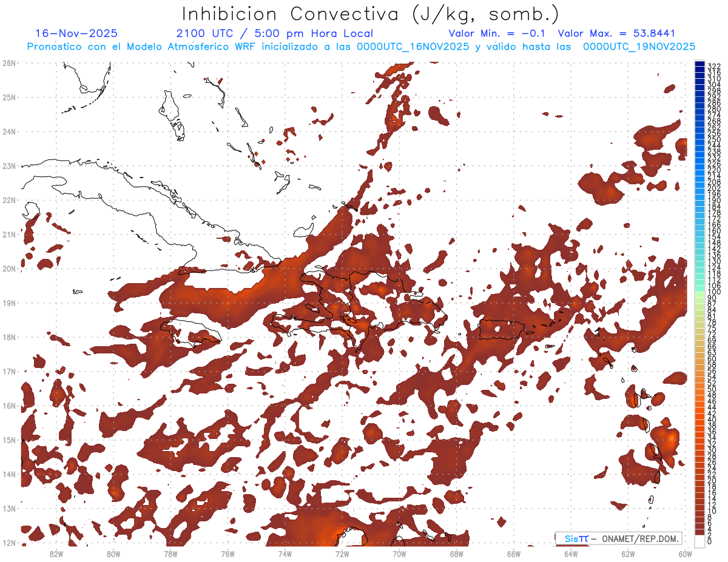
Task: Click the 20N latitude label
Action: click(9, 269)
